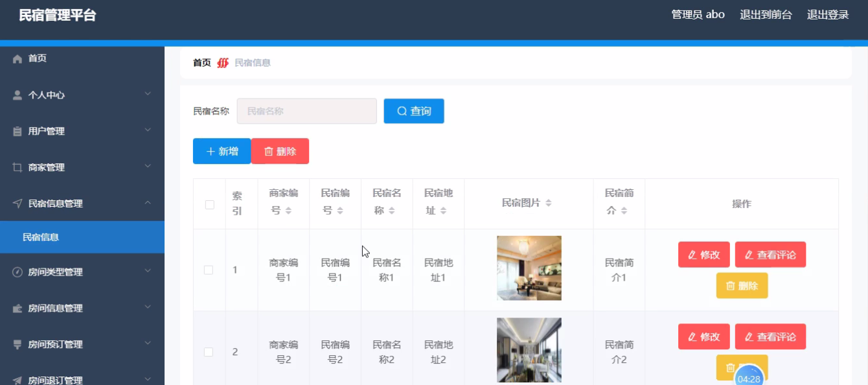Open the 民宿图片 thumbnail in row 1
The image size is (868, 385).
(x=529, y=268)
